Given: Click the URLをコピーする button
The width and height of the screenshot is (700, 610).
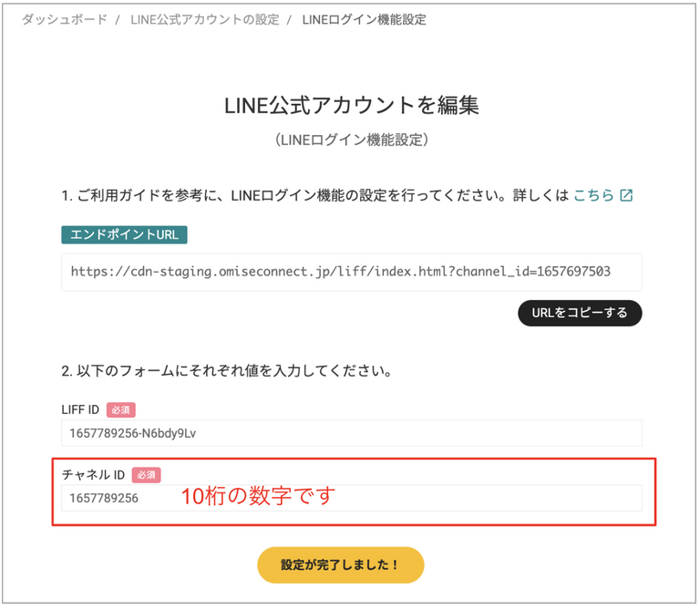Looking at the screenshot, I should (x=580, y=313).
